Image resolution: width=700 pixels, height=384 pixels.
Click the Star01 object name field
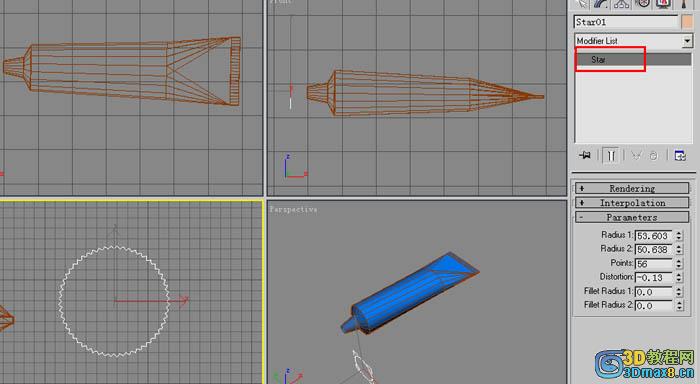tap(626, 22)
